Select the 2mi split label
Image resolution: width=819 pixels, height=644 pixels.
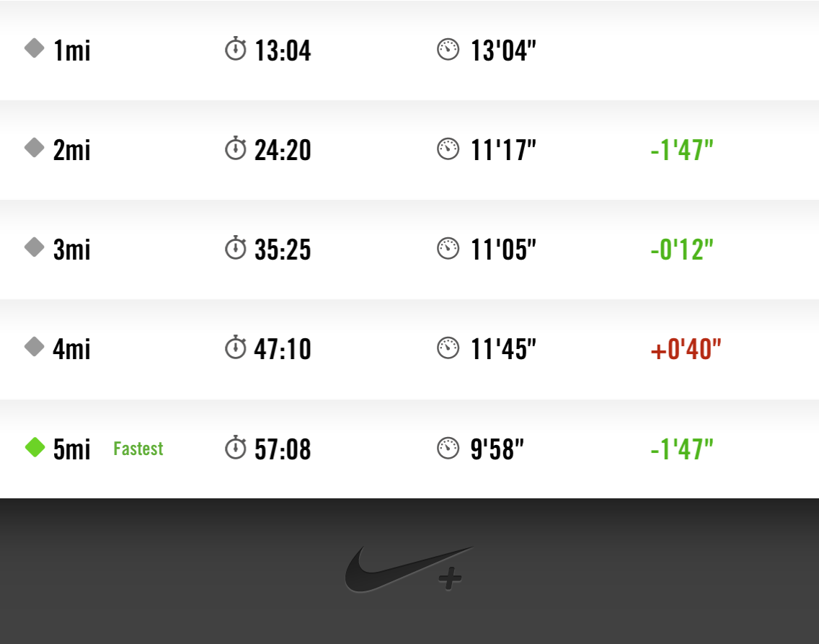point(72,150)
